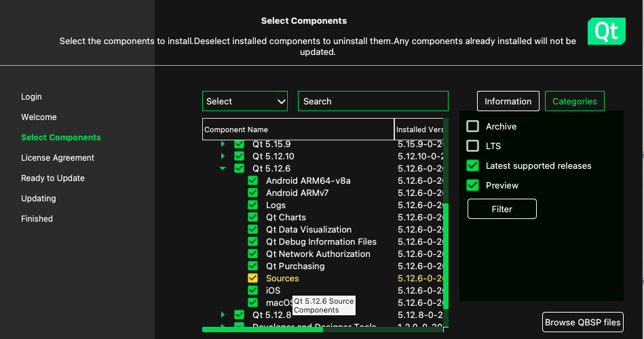644x339 pixels.
Task: Enable the LTS category checkbox
Action: 473,146
